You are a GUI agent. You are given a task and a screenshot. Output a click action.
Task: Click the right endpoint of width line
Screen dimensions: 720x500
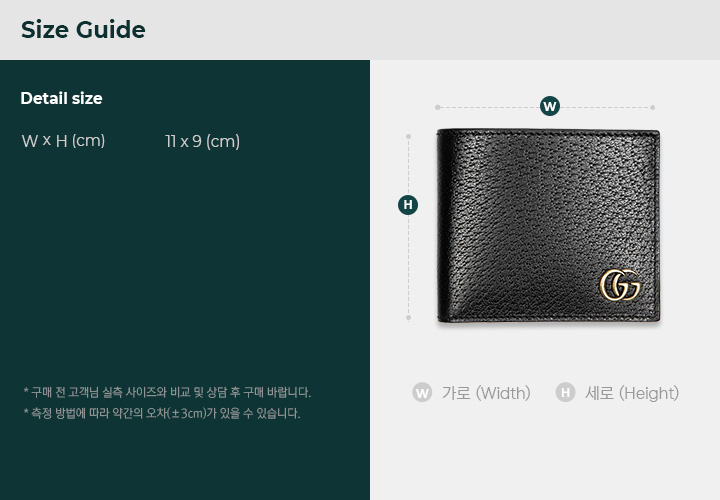(652, 107)
